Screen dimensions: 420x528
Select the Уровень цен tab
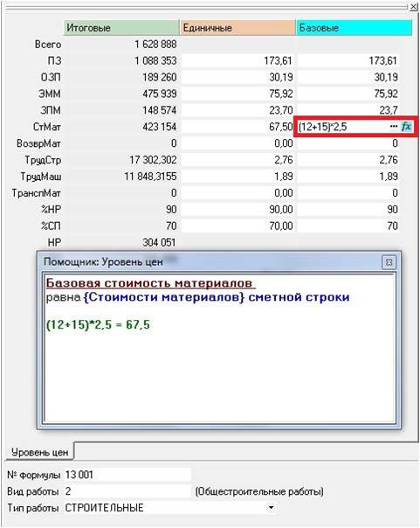coord(39,452)
